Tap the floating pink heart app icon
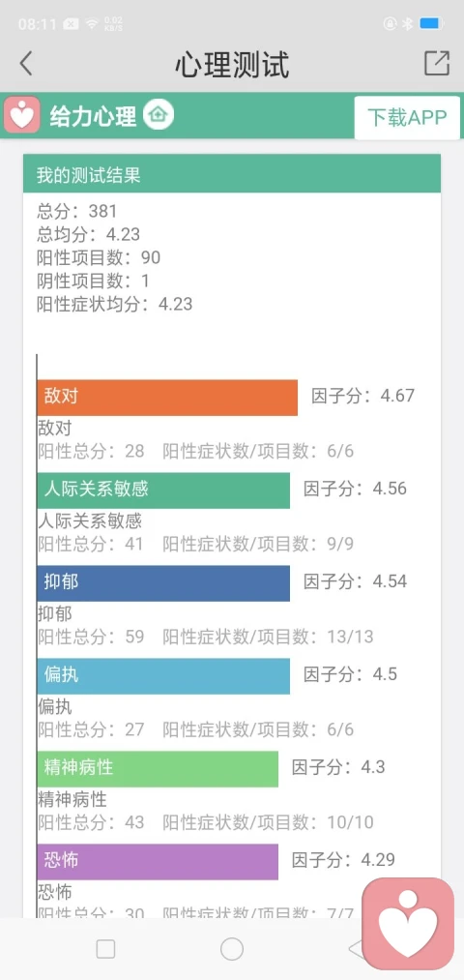 click(408, 924)
